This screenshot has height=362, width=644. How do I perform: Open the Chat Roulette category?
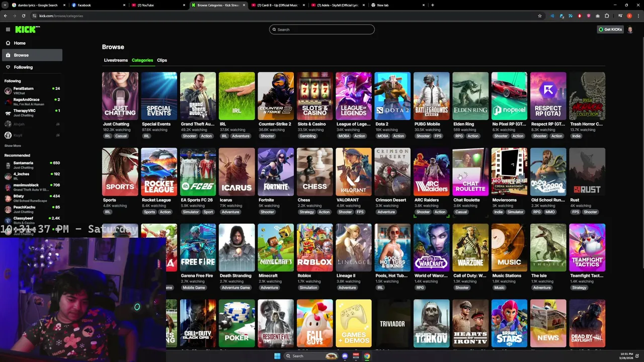coord(470,172)
